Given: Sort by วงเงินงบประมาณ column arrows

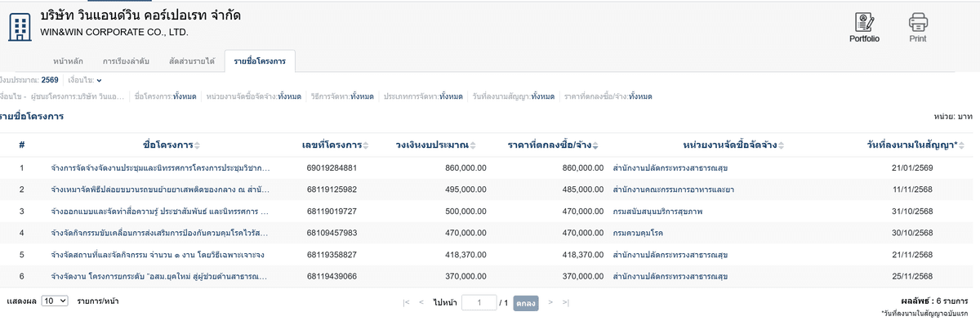Looking at the screenshot, I should click(473, 145).
